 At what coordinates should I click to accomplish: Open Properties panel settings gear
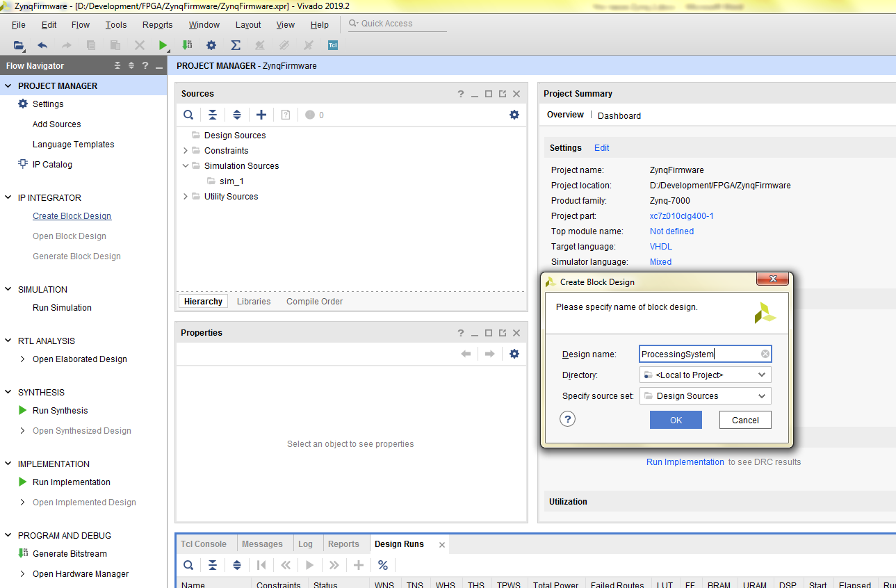tap(514, 354)
